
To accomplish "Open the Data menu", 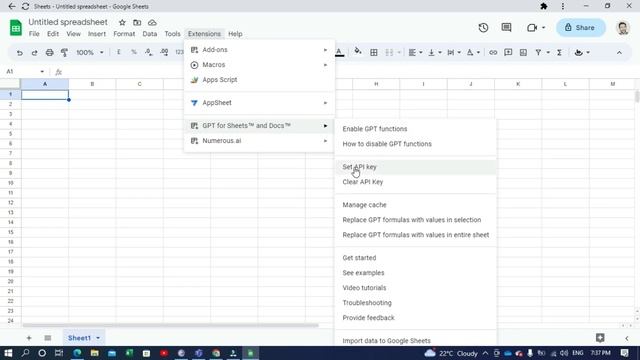I will coord(150,34).
